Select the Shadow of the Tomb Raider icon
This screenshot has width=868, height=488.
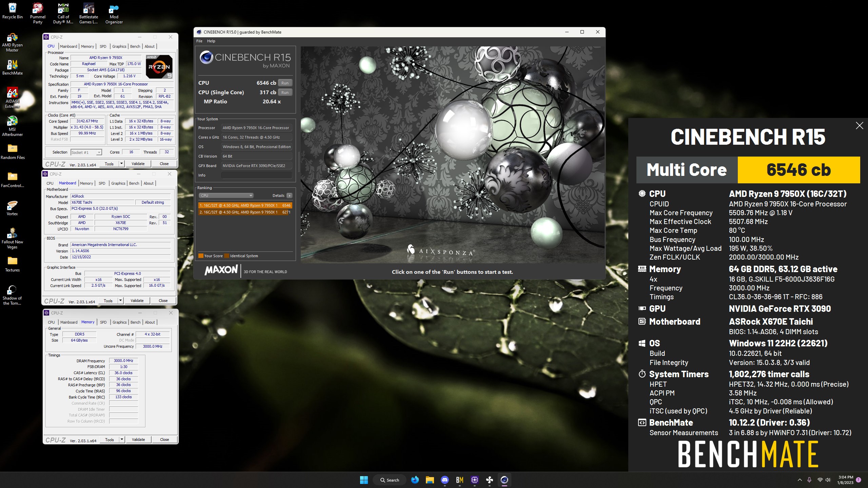[13, 295]
